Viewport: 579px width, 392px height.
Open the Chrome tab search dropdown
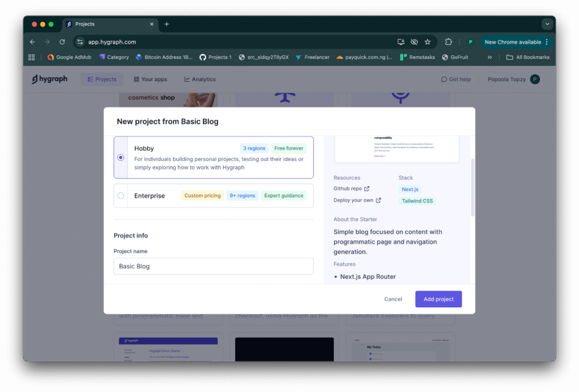[x=547, y=24]
